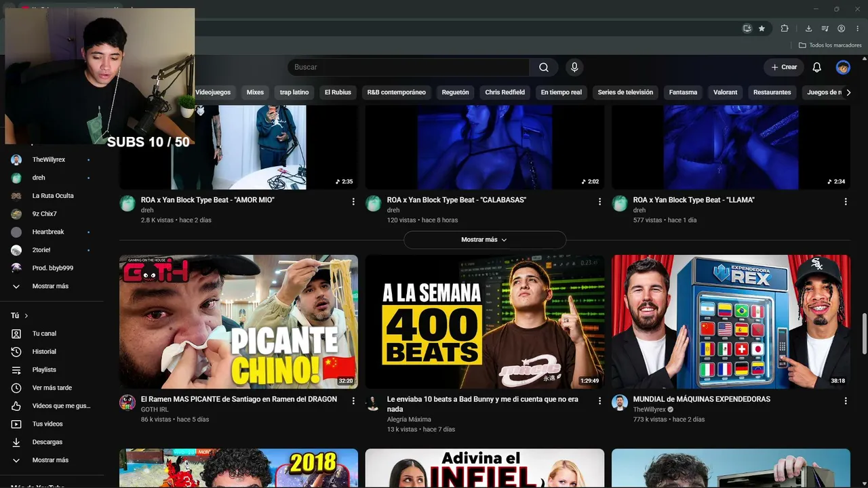Open the Todos los marcadores folder

830,45
